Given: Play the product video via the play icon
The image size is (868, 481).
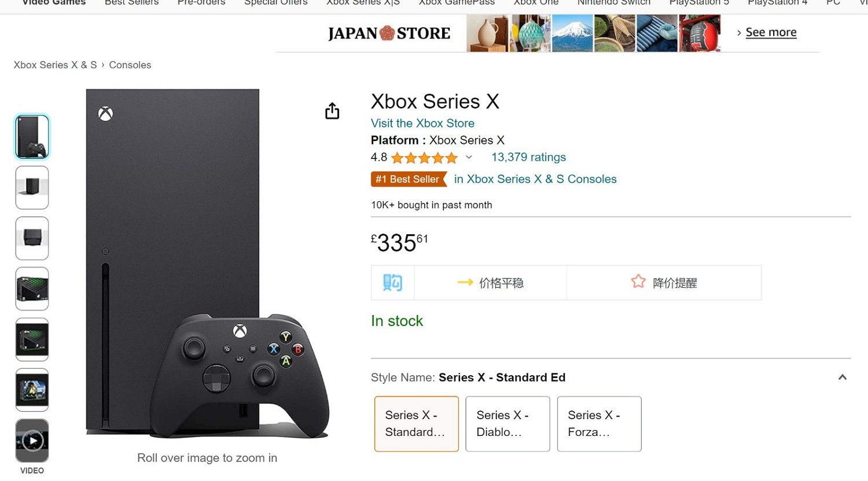Looking at the screenshot, I should pos(32,440).
